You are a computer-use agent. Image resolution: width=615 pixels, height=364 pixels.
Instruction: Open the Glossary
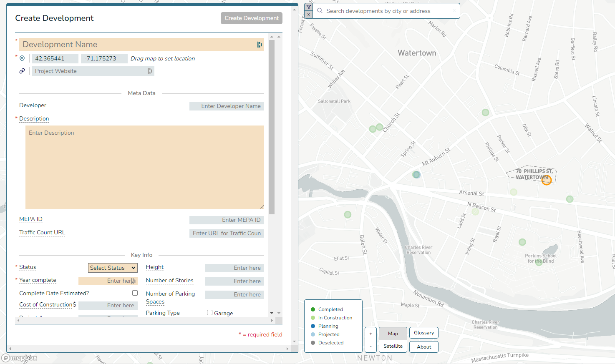424,333
